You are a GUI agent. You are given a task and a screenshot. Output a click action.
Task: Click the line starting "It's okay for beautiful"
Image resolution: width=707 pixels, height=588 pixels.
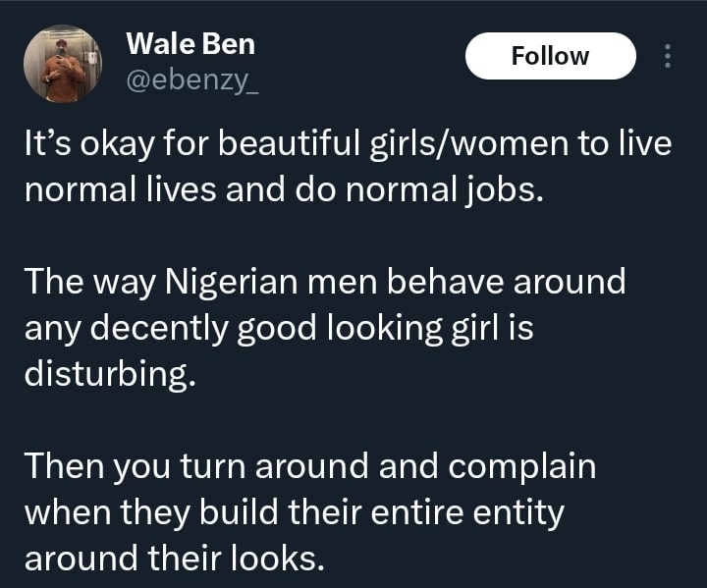point(348,145)
